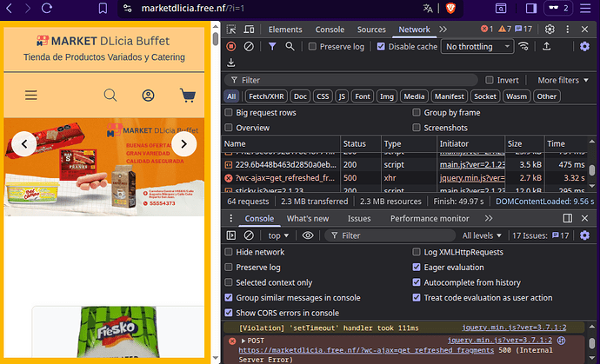The width and height of the screenshot is (600, 364).
Task: Open the No throttling dropdown
Action: (x=478, y=46)
